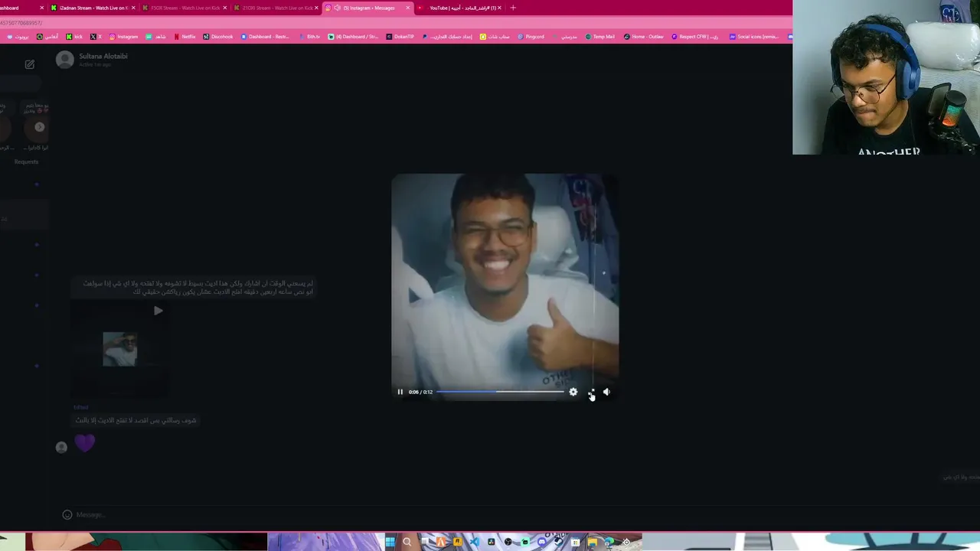Switch to 21OXI Stream tab
Screen dimensions: 980x551
click(x=276, y=8)
